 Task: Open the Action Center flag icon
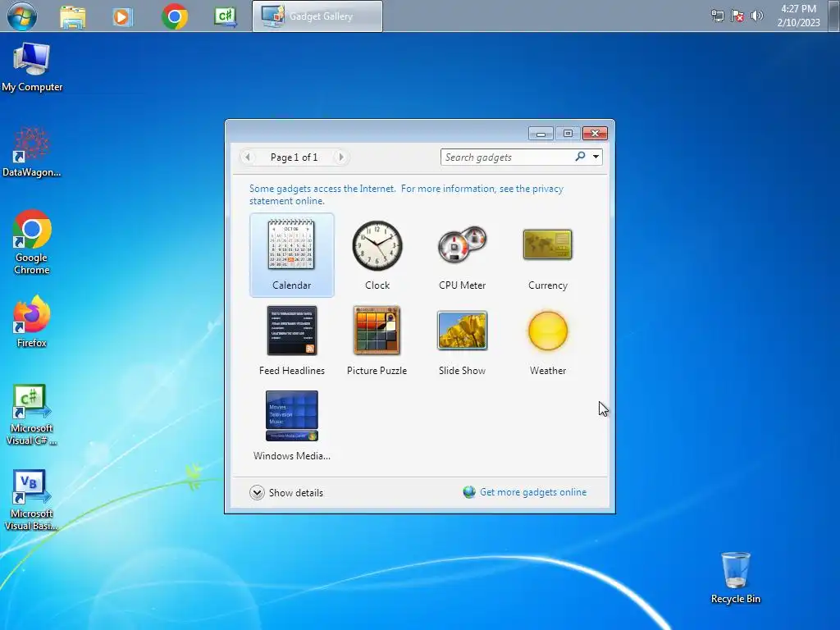click(x=737, y=16)
